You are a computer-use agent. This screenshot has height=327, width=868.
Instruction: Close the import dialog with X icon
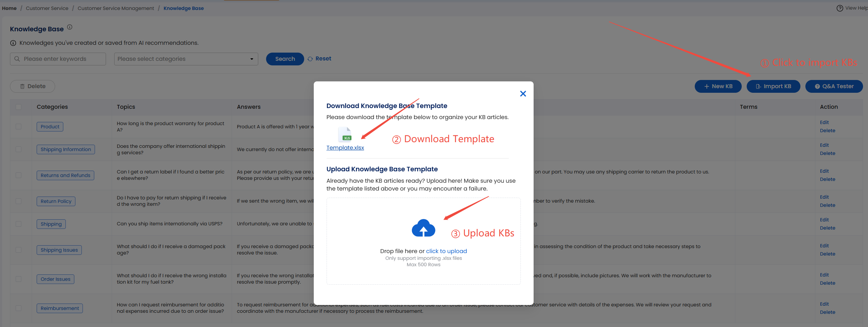coord(523,93)
